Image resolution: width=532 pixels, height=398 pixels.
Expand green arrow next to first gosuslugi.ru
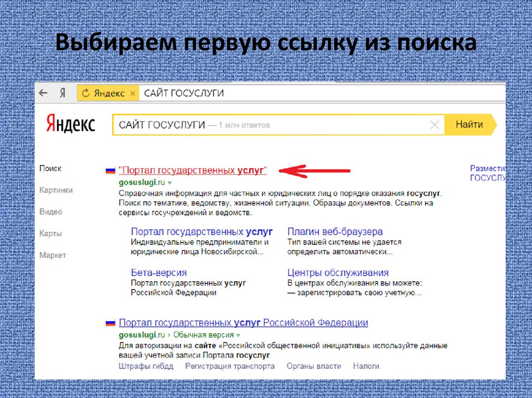[x=170, y=183]
